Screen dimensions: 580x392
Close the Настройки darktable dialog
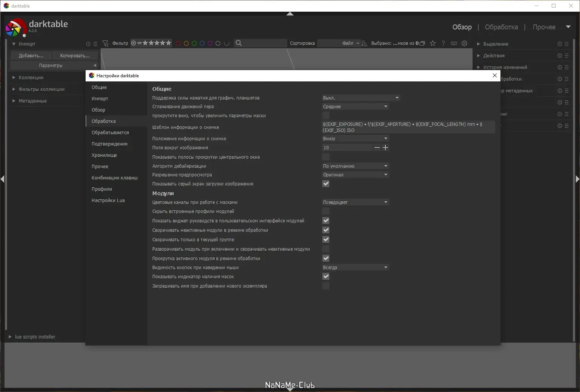495,75
